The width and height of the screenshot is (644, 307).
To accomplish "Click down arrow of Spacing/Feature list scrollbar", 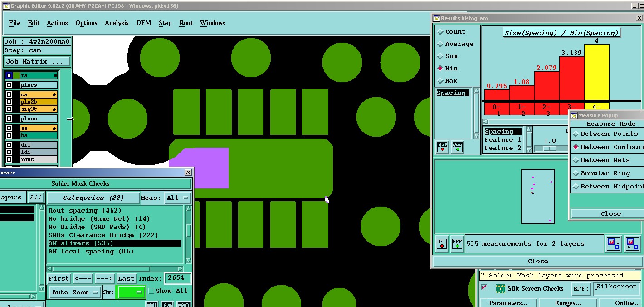I will 529,150.
